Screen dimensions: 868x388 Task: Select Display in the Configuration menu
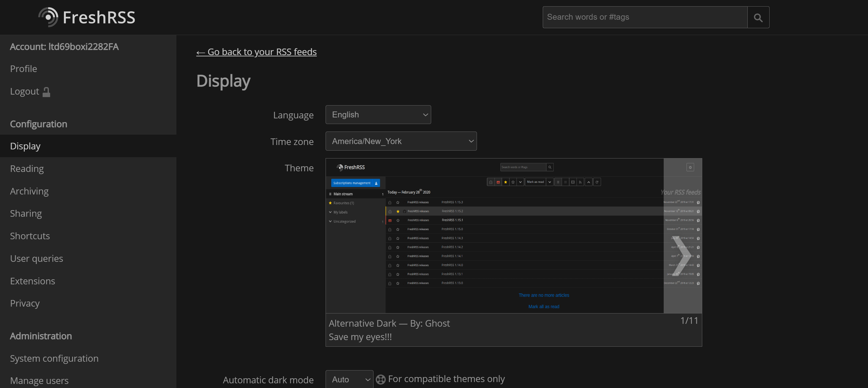click(88, 146)
